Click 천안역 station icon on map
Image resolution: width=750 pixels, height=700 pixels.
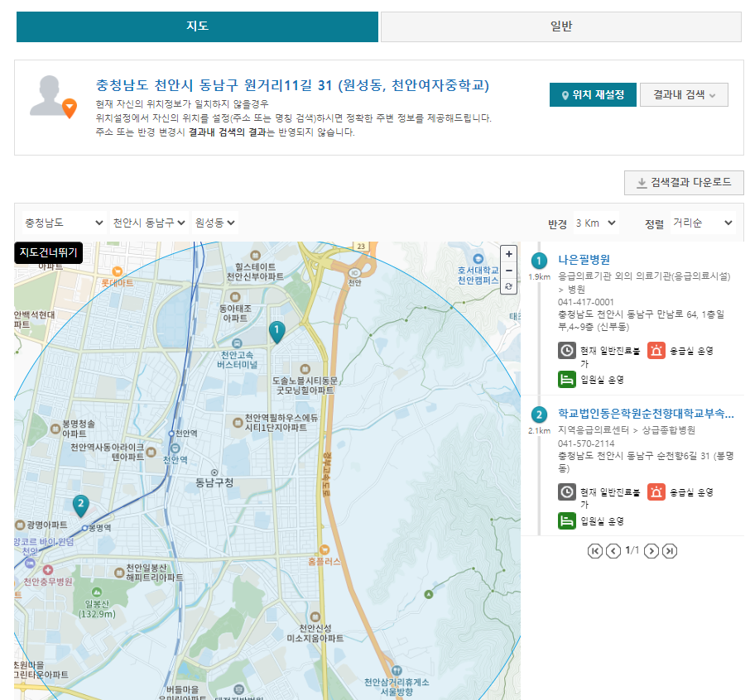tap(175, 448)
